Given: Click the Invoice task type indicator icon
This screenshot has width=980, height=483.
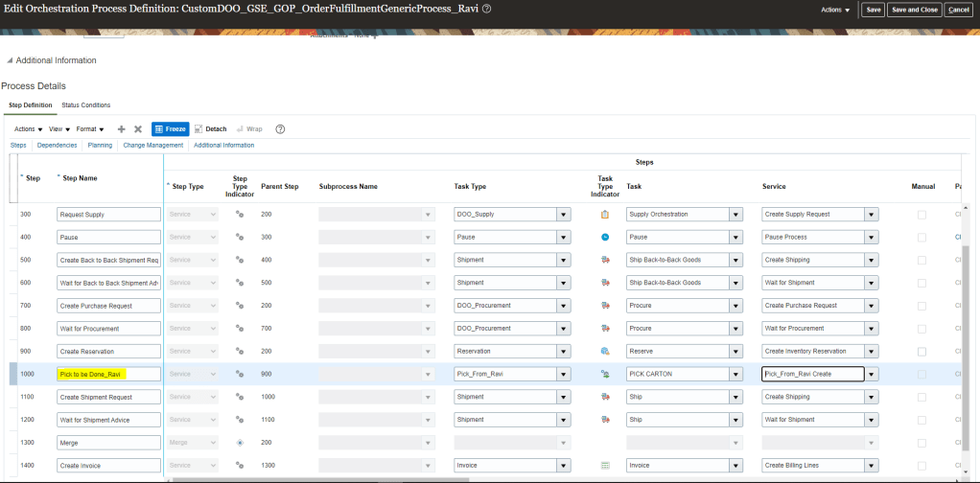Looking at the screenshot, I should click(605, 465).
